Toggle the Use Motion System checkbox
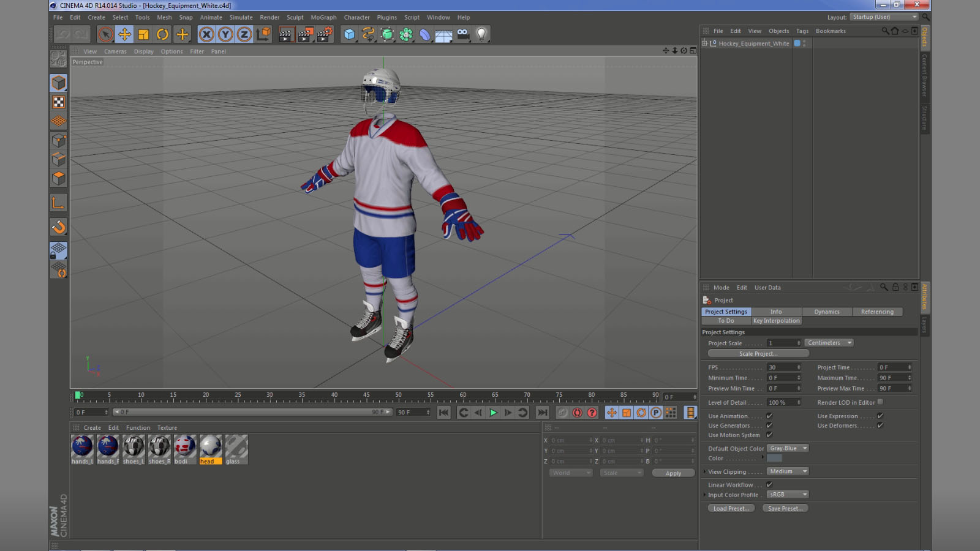The image size is (980, 551). pyautogui.click(x=769, y=435)
